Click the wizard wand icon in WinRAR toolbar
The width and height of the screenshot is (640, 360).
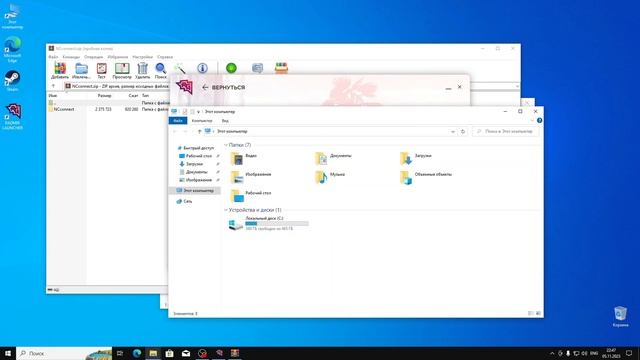[180, 68]
